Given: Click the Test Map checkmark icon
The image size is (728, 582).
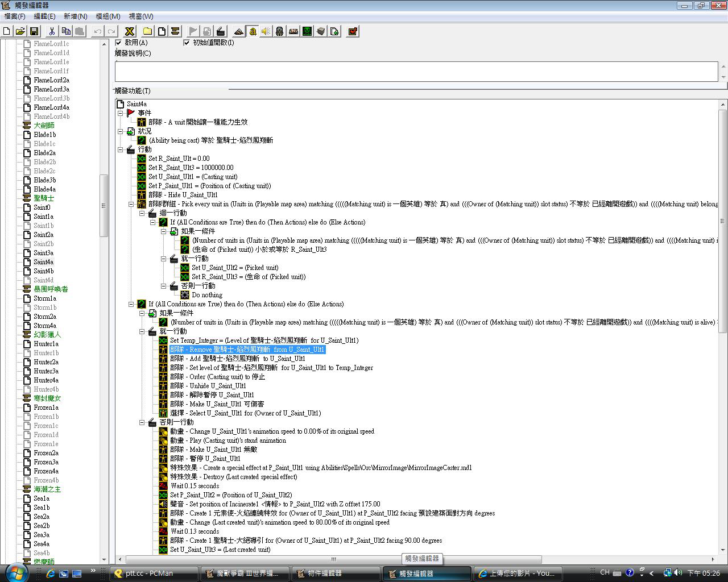Looking at the screenshot, I should [353, 31].
